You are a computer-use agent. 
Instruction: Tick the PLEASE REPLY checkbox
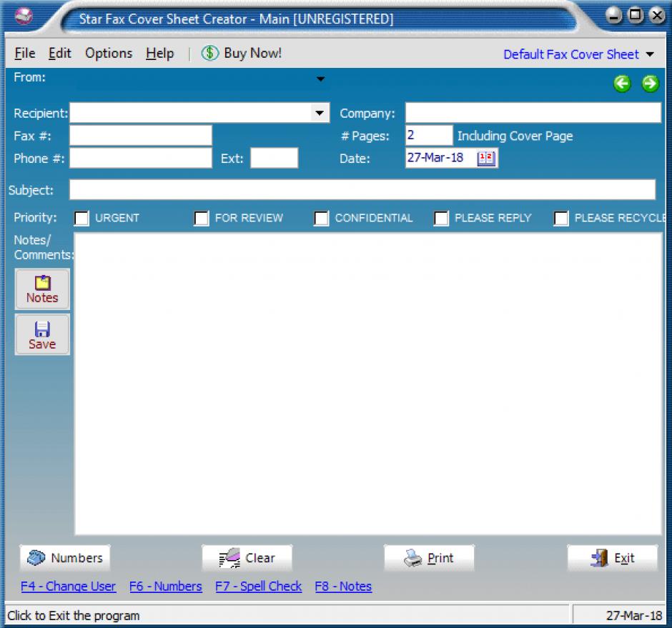(x=441, y=218)
